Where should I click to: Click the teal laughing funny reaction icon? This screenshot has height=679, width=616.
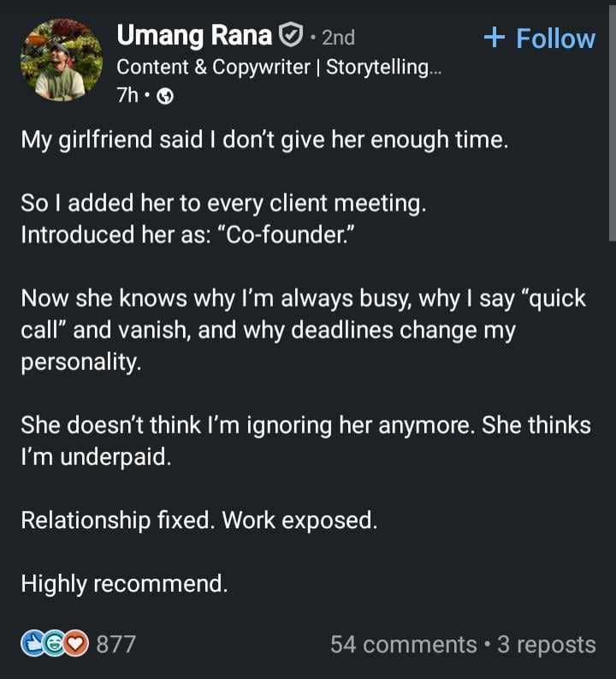[x=54, y=643]
